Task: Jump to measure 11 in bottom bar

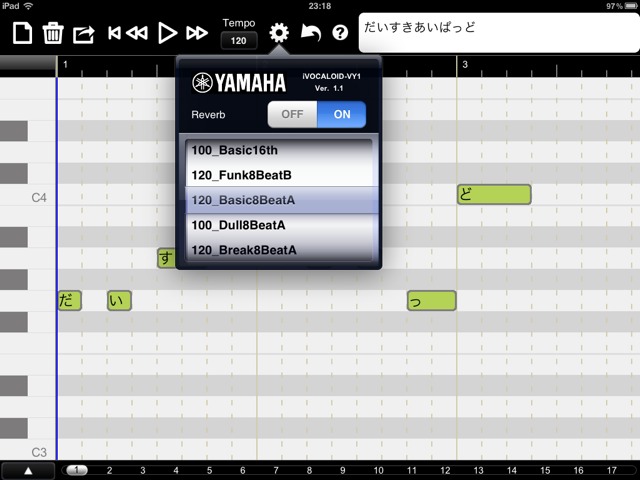Action: click(x=412, y=470)
